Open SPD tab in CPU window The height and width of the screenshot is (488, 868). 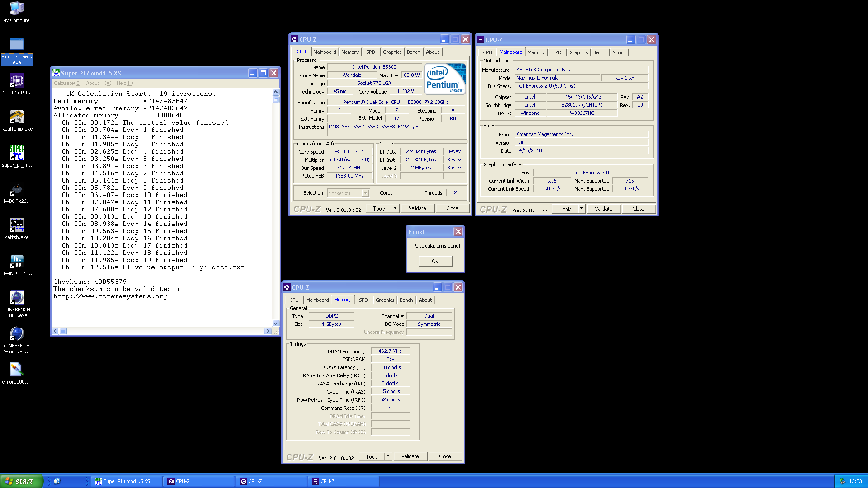click(x=371, y=52)
